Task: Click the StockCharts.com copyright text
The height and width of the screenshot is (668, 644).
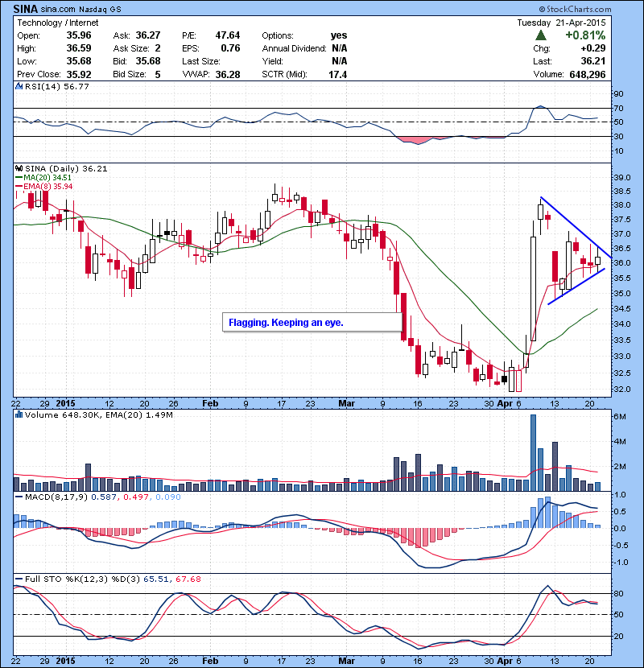Action: 575,9
